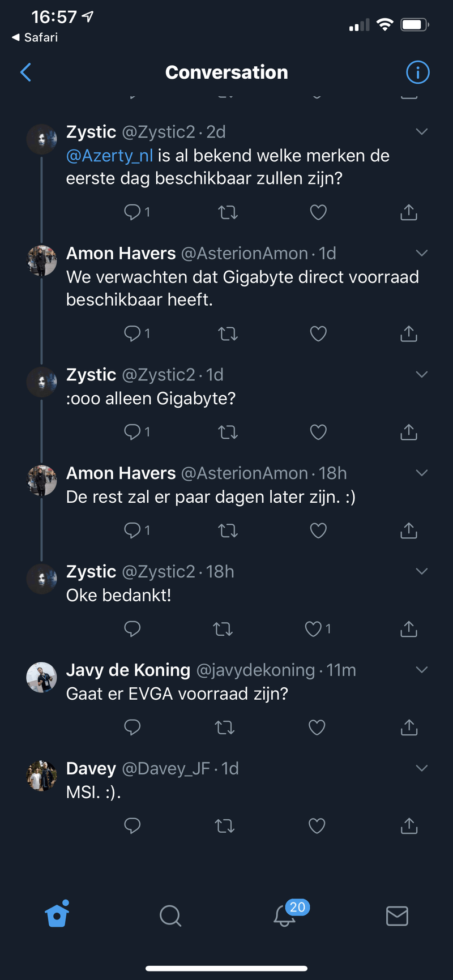Open the tweet info icon
Viewport: 453px width, 980px height.
pyautogui.click(x=417, y=72)
